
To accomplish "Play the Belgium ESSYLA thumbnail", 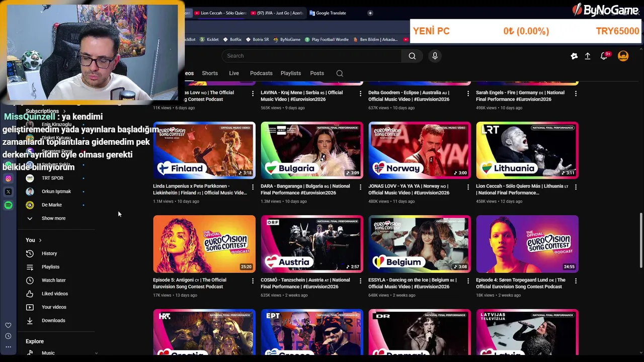I will 420,244.
